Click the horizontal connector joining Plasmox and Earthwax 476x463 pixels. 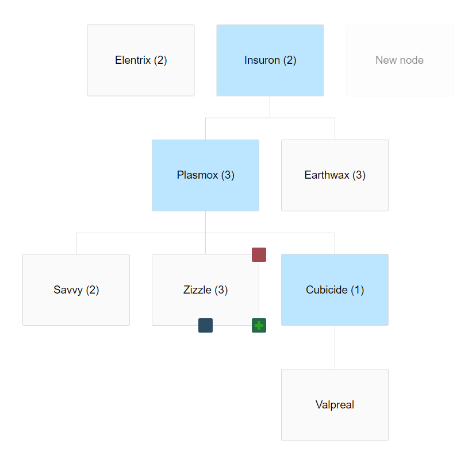270,118
